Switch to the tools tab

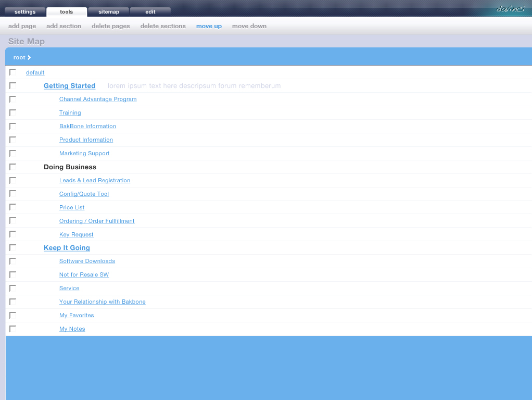[x=67, y=11]
